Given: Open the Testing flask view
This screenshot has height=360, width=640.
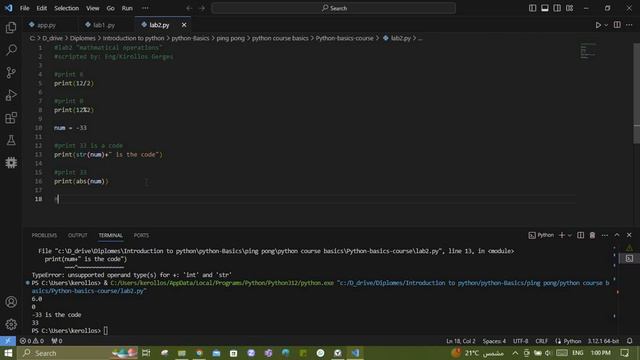Looking at the screenshot, I should tap(11, 140).
